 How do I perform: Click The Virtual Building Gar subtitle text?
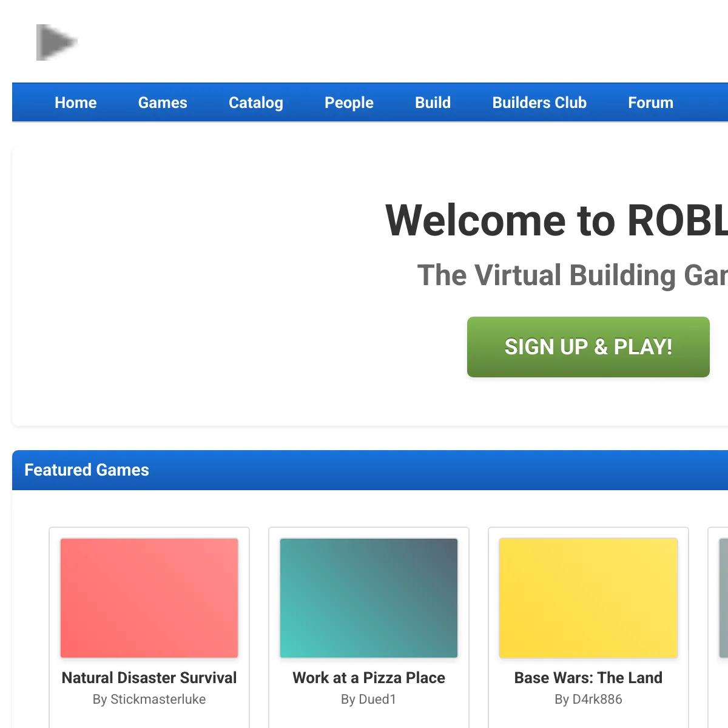click(x=573, y=275)
